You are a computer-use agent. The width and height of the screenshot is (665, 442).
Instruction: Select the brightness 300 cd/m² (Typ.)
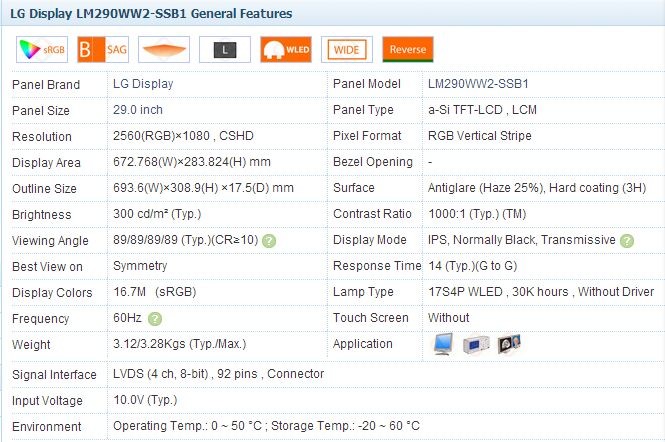157,214
